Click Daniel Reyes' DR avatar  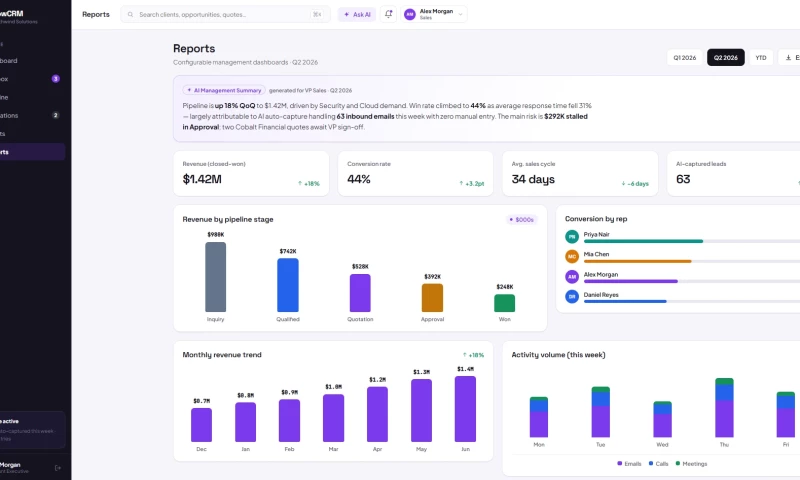(572, 296)
